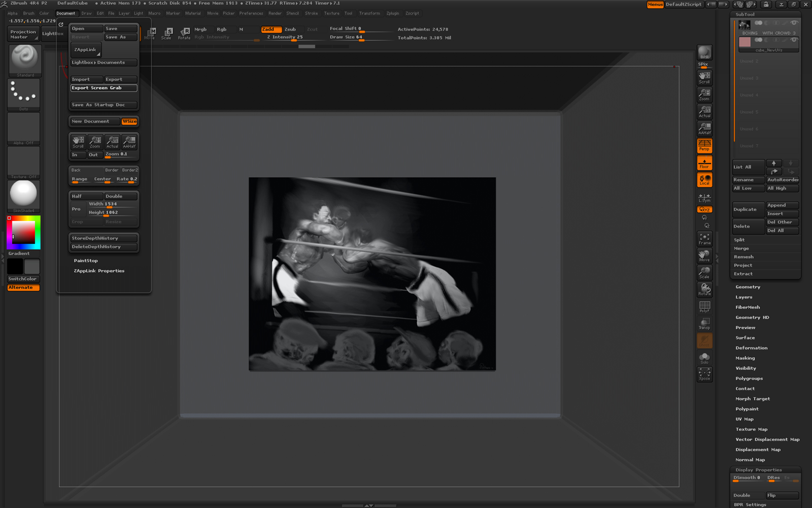Click Scroll icon in Document palette
The height and width of the screenshot is (508, 812).
(x=78, y=142)
